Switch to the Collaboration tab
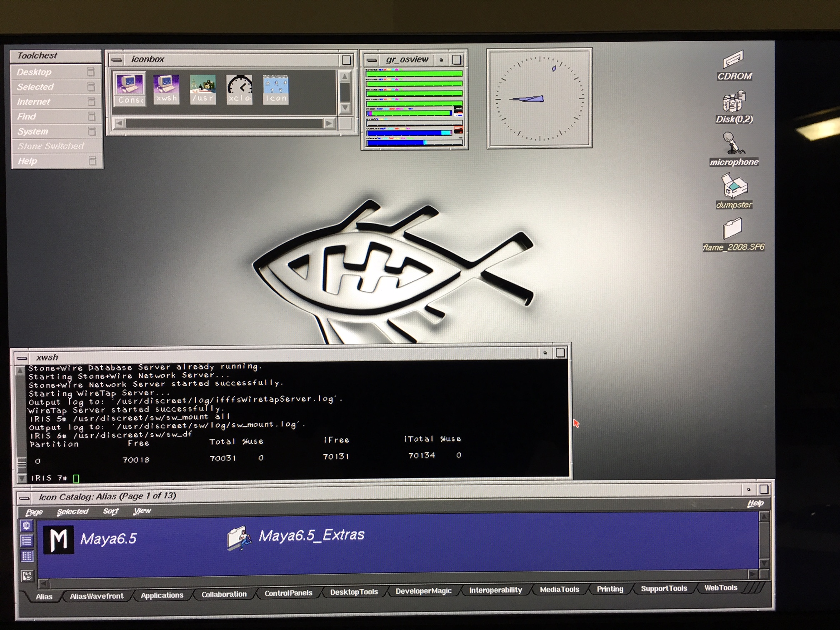The height and width of the screenshot is (630, 840). tap(224, 594)
